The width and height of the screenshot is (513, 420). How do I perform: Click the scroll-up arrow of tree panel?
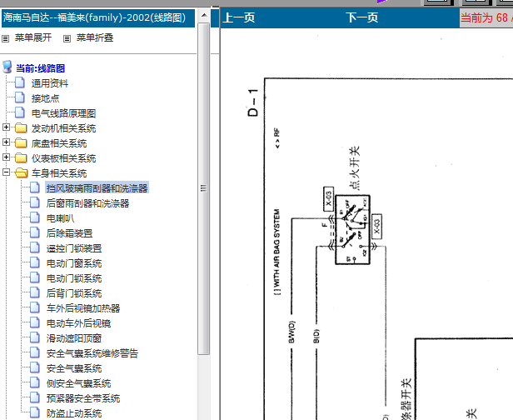204,15
